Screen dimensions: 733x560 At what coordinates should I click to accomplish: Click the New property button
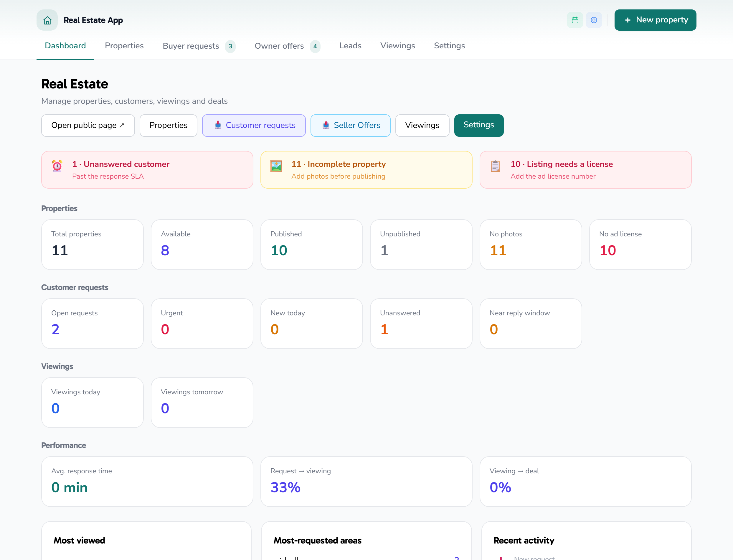(x=655, y=20)
